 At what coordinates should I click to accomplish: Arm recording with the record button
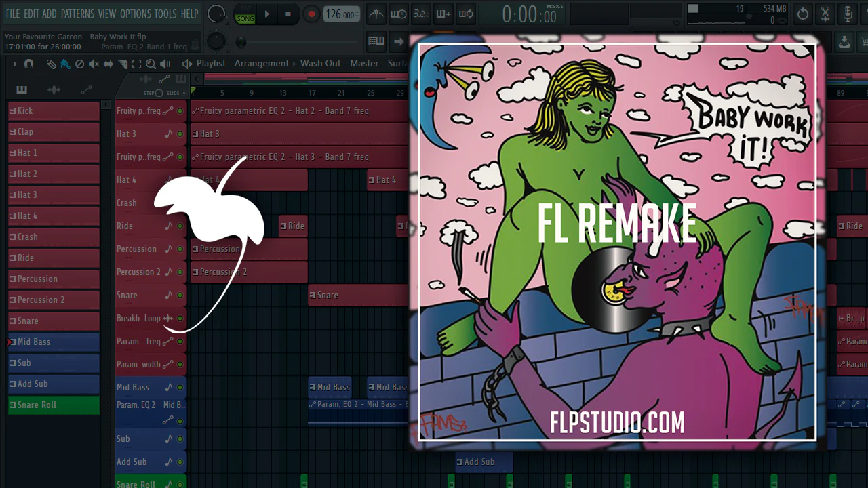(311, 14)
